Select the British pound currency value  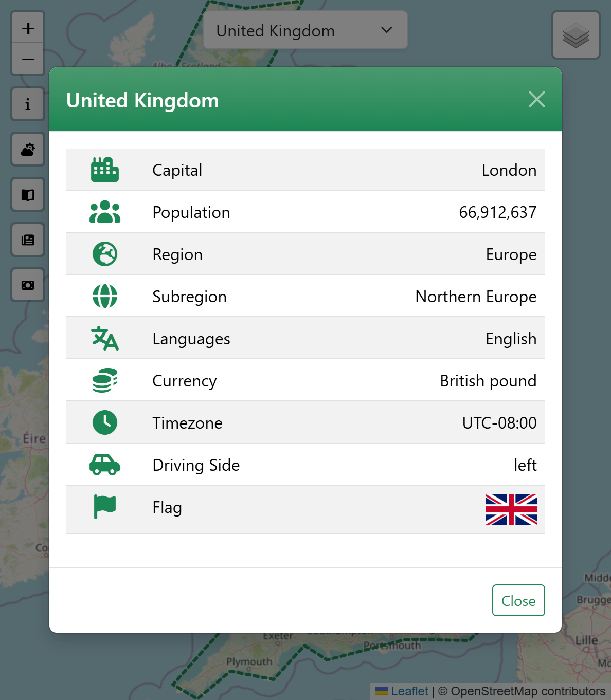pyautogui.click(x=489, y=381)
